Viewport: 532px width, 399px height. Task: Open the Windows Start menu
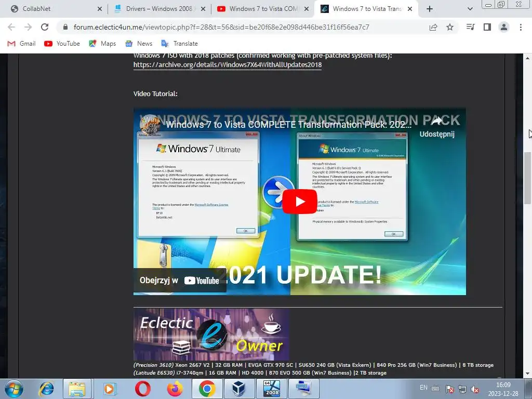click(x=14, y=389)
